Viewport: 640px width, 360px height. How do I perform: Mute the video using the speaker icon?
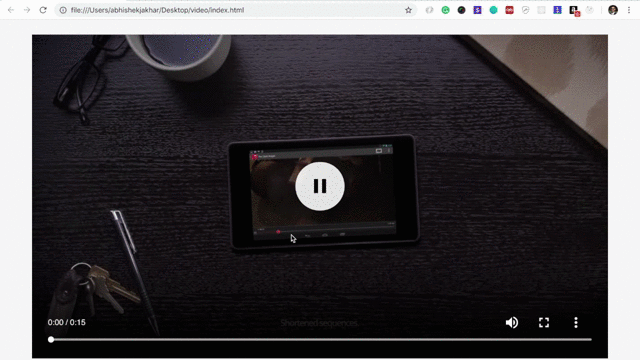[512, 322]
